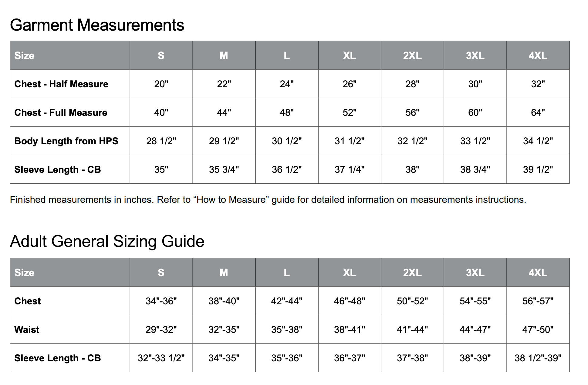Click the XL header in Adult Sizing Guide table
Image resolution: width=588 pixels, height=385 pixels.
point(349,273)
